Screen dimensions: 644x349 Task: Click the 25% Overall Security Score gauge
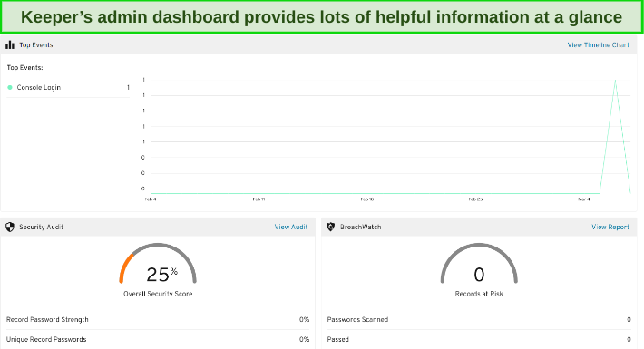point(158,264)
